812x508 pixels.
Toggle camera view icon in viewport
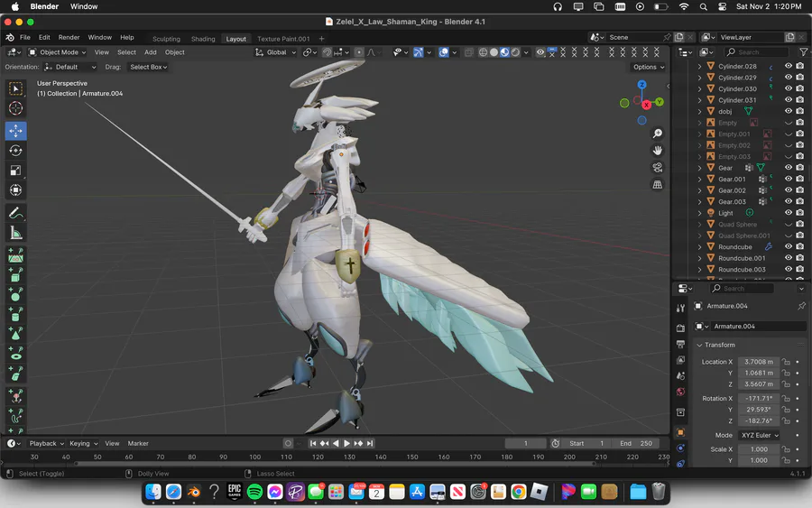(x=657, y=168)
